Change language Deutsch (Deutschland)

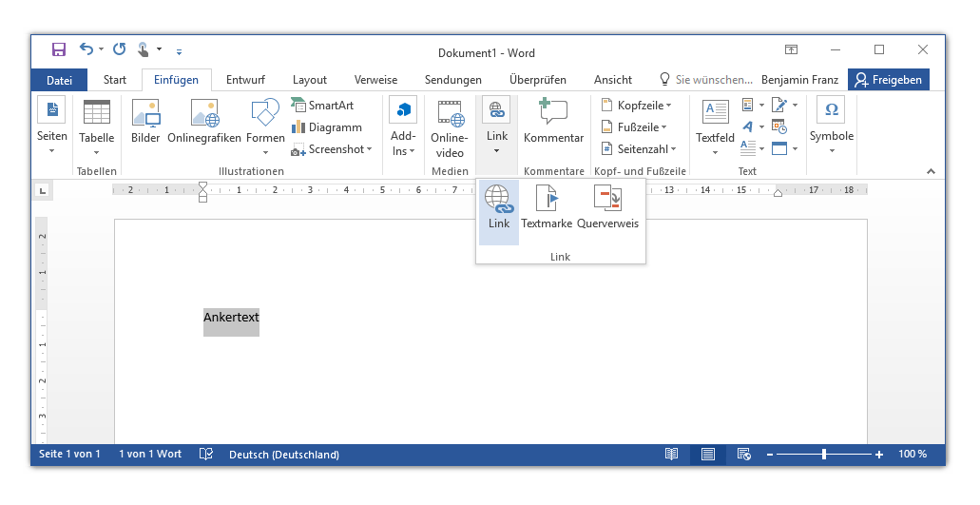(284, 455)
